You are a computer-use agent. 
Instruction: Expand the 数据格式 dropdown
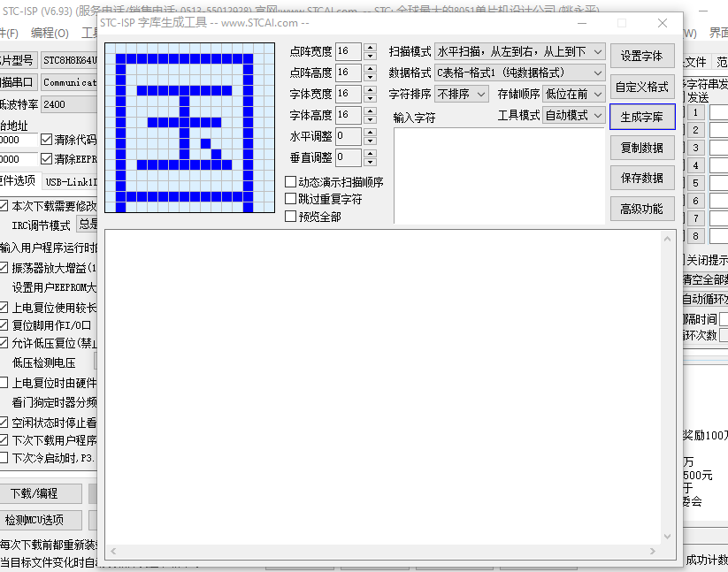pos(519,72)
